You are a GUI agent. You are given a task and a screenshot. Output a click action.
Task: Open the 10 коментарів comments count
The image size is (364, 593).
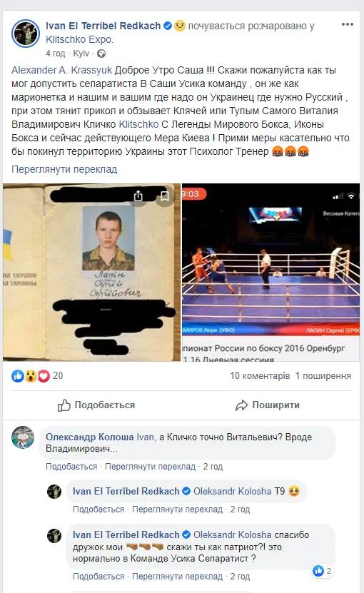[260, 375]
